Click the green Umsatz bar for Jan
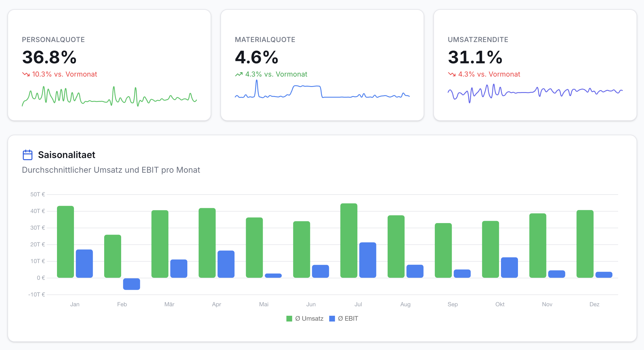This screenshot has height=350, width=644. click(x=66, y=242)
